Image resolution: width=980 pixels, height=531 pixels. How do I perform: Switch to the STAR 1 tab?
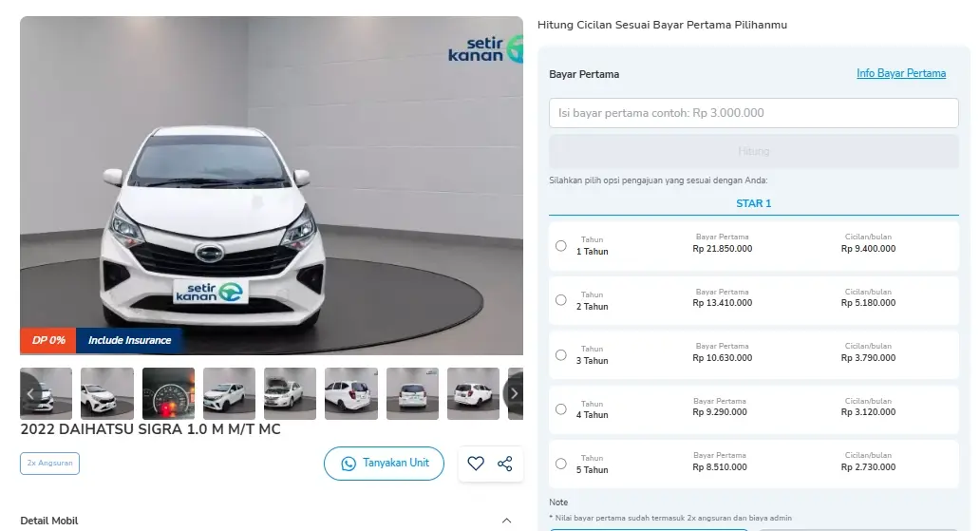pos(754,204)
